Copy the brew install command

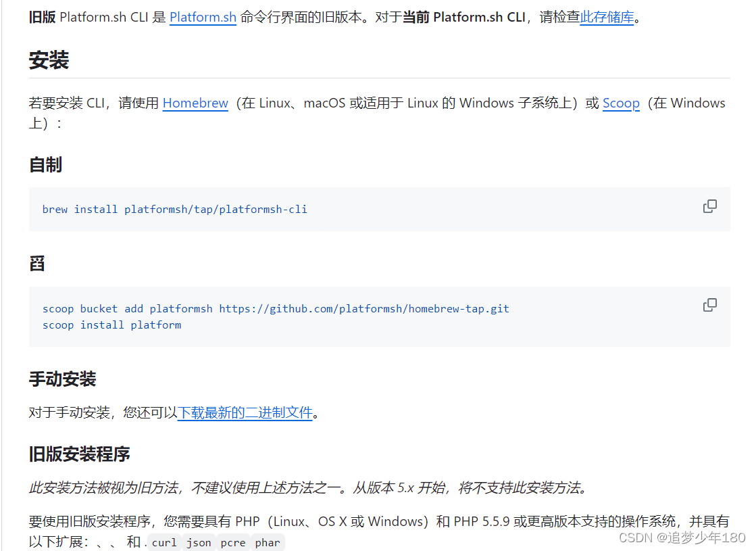pyautogui.click(x=709, y=206)
